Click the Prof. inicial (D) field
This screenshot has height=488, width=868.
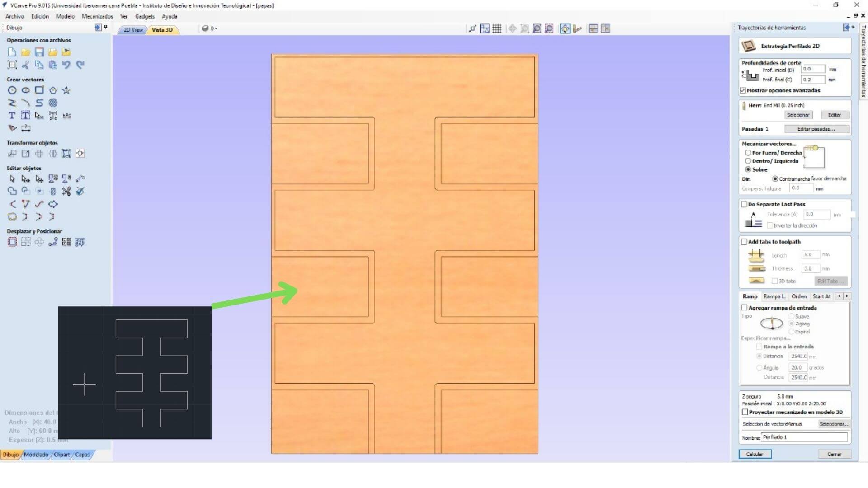pyautogui.click(x=812, y=69)
